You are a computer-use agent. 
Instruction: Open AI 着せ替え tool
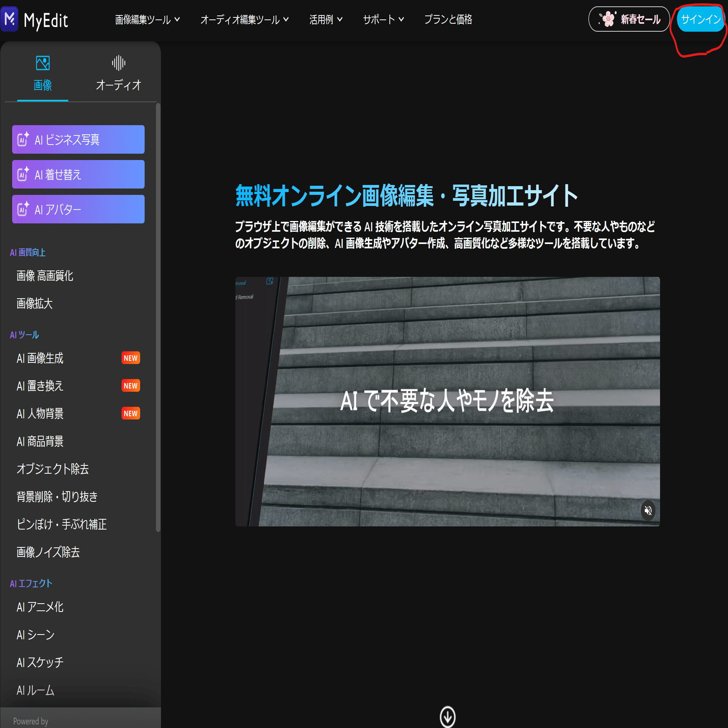tap(78, 174)
